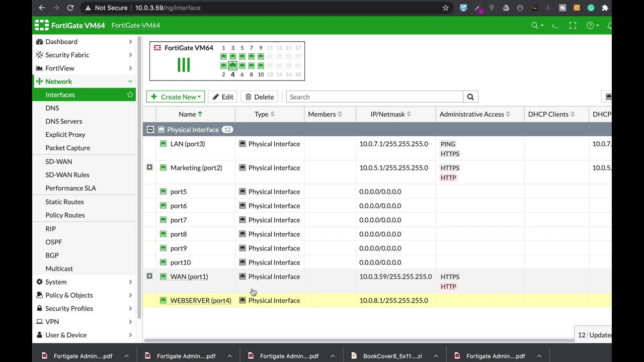Screen dimensions: 644x362
Task: Reload the page in the browser
Action: tap(70, 8)
